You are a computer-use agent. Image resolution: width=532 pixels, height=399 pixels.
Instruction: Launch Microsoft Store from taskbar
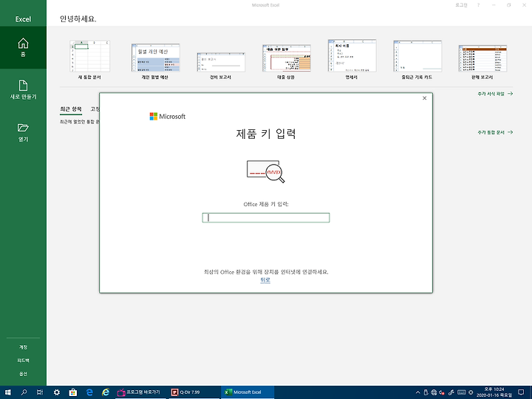(73, 392)
